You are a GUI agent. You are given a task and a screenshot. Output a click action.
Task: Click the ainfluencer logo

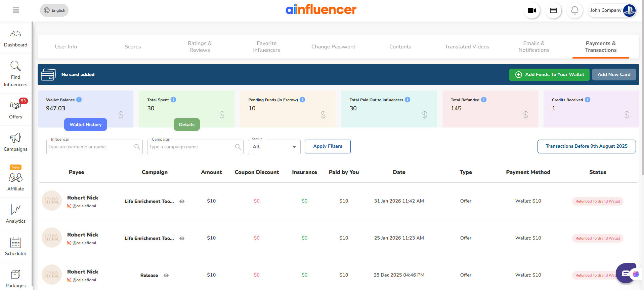321,9
